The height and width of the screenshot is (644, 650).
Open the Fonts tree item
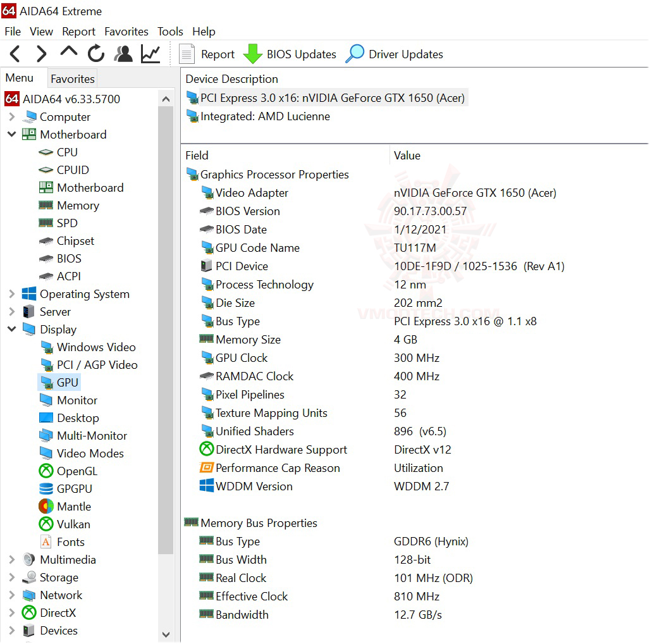(70, 542)
